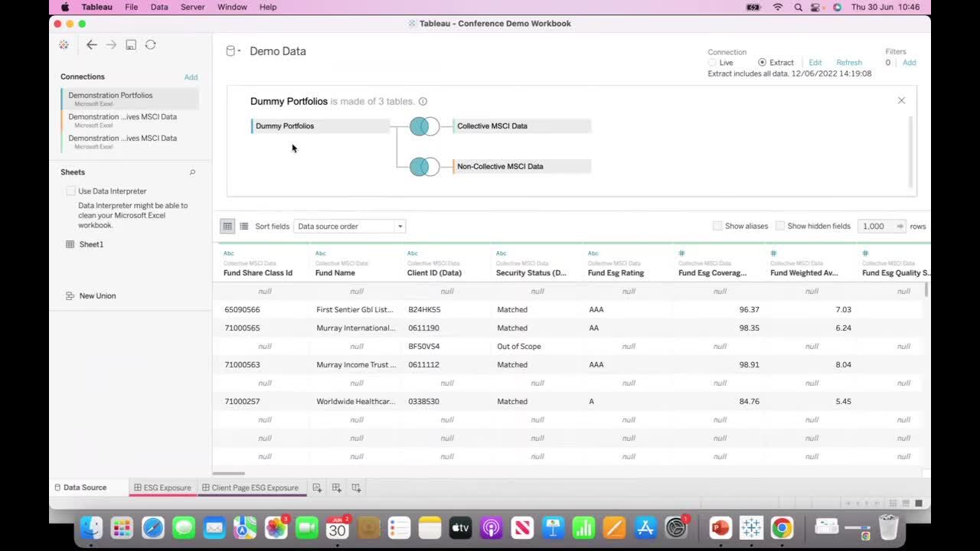Open the Sort fields dropdown
980x551 pixels.
(349, 226)
